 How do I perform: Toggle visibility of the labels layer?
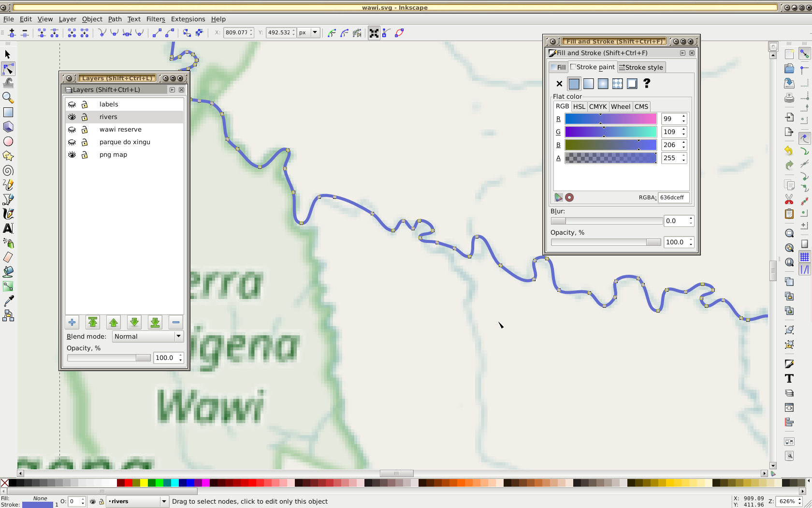(72, 105)
